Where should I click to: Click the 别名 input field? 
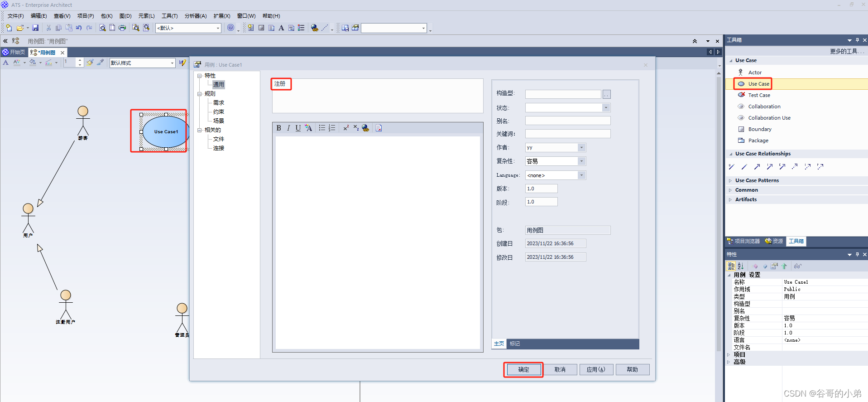[x=568, y=121]
